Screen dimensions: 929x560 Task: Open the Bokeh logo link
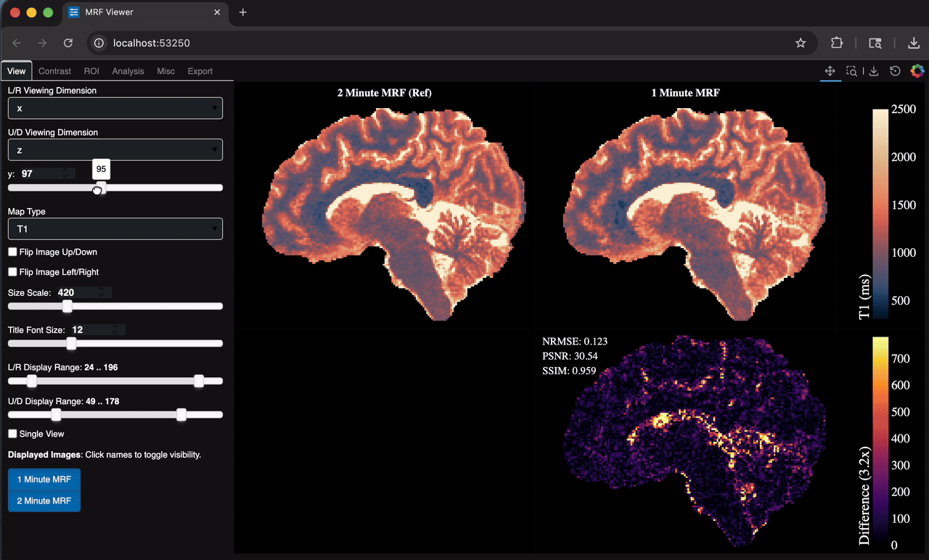point(917,70)
